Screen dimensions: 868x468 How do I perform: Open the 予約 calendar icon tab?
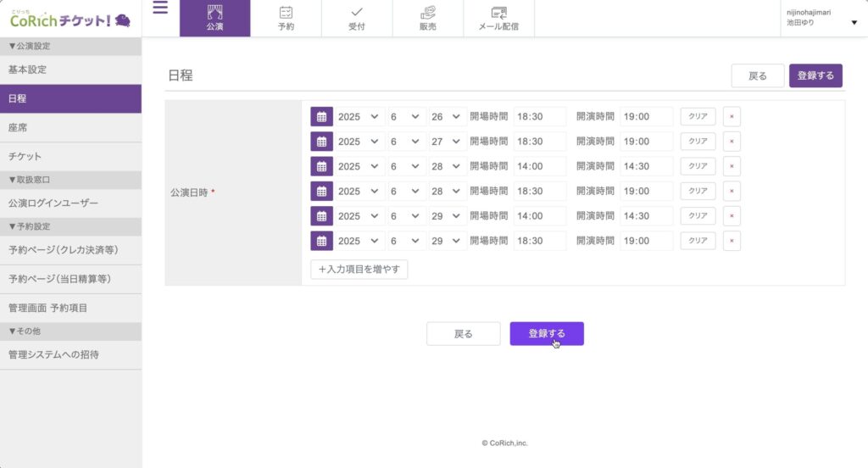(x=286, y=18)
